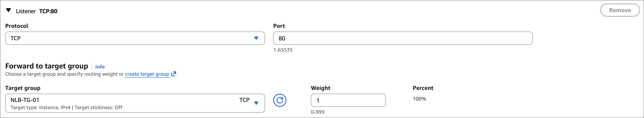Click the Listener TCP:80 header text

[x=37, y=11]
